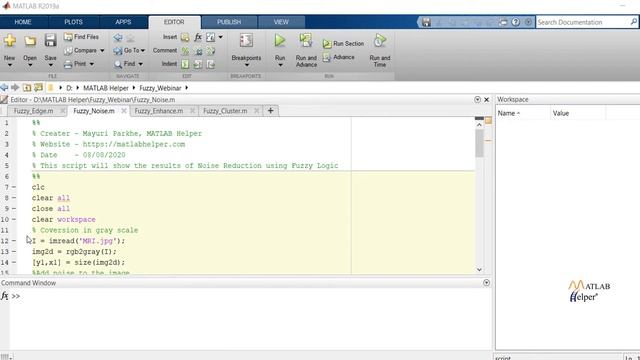Click the Open folder icon
This screenshot has height=360, width=640.
click(30, 41)
